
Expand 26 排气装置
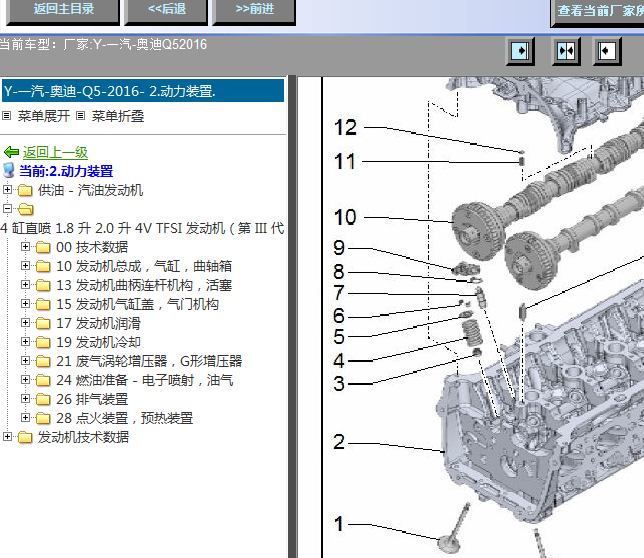pyautogui.click(x=25, y=398)
